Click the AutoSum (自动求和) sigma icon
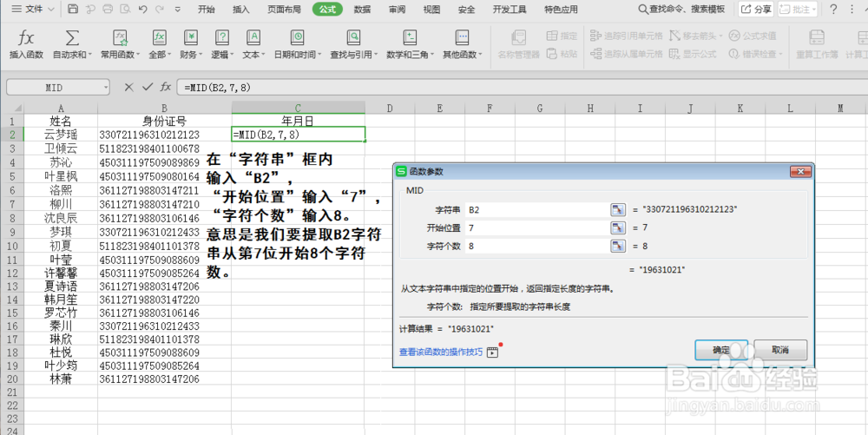868x435 pixels. tap(72, 37)
